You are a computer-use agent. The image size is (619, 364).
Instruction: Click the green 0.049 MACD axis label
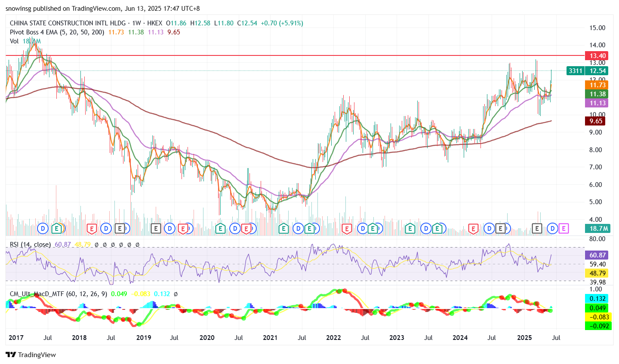tap(597, 308)
